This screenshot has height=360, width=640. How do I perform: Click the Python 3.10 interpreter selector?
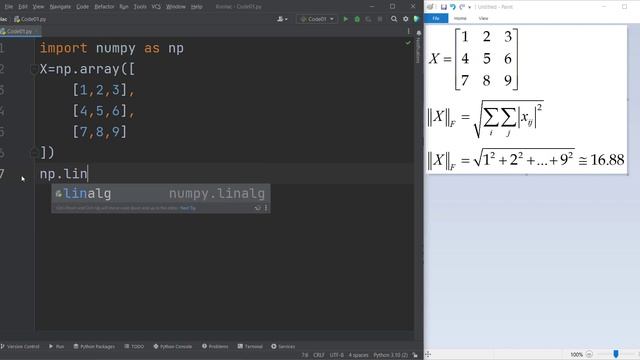tap(391, 355)
